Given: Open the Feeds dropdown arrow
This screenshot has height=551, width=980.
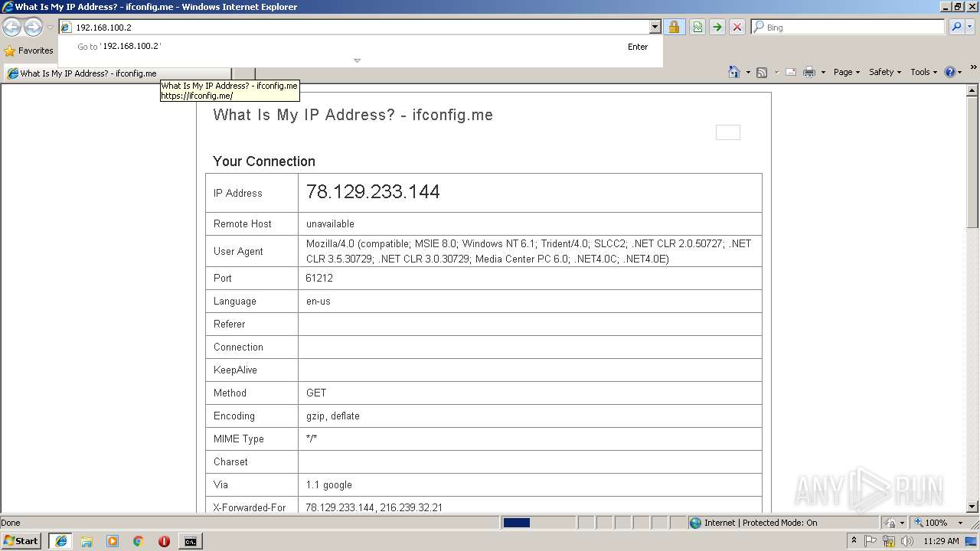Looking at the screenshot, I should (x=776, y=72).
